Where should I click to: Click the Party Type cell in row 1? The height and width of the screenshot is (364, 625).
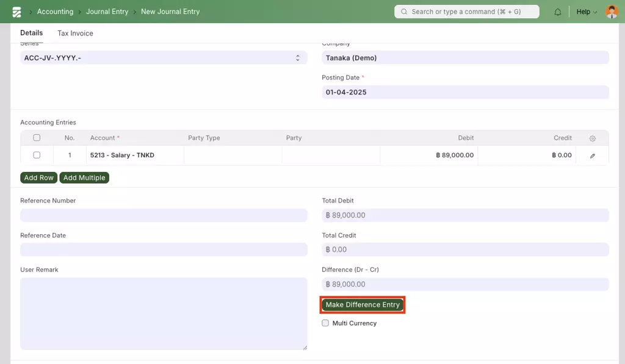(x=233, y=155)
